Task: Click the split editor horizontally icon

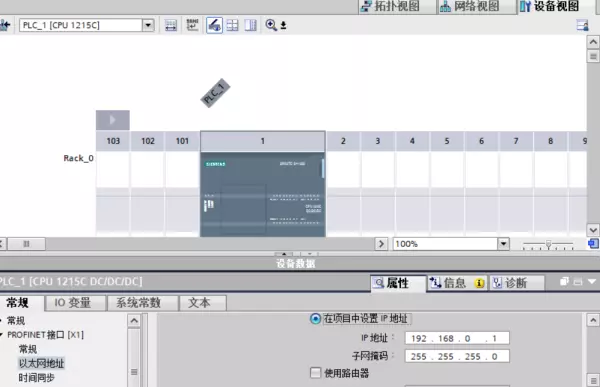Action: tap(232, 25)
